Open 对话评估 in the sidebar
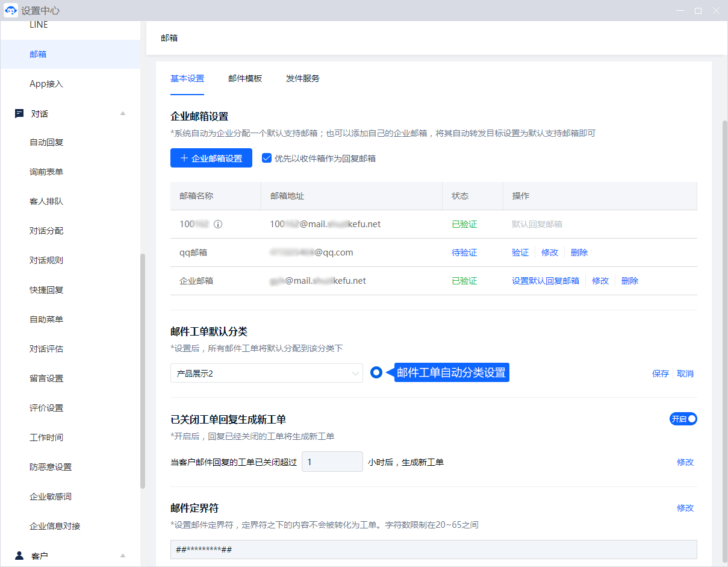 [46, 349]
